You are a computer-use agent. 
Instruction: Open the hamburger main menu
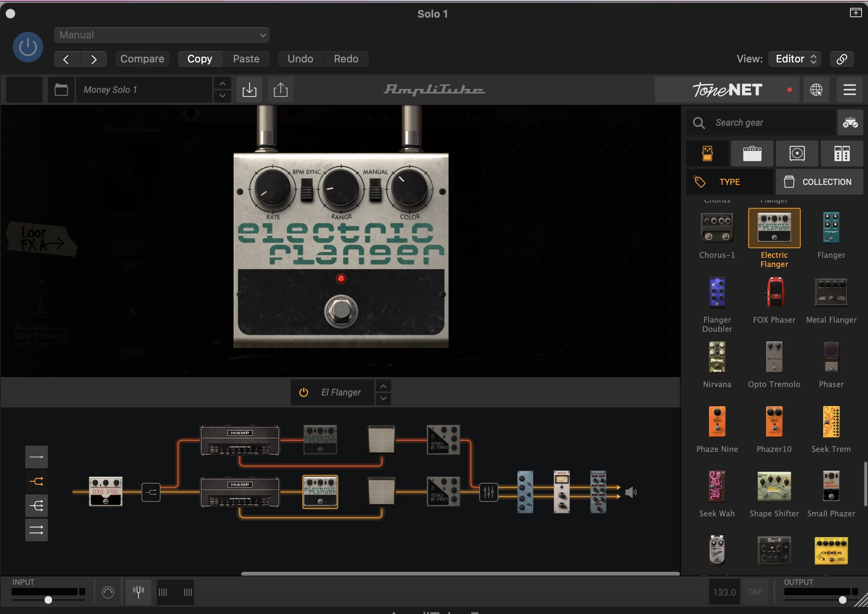pyautogui.click(x=850, y=90)
